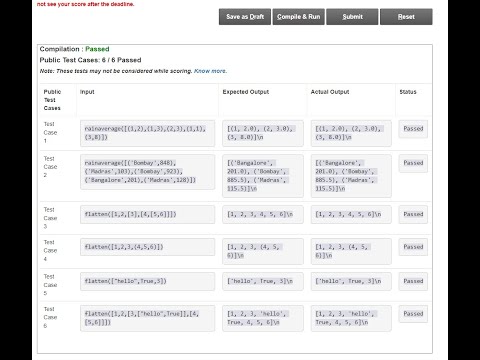Viewport: 480px width, 360px height.
Task: Click the Reset button
Action: 406,17
